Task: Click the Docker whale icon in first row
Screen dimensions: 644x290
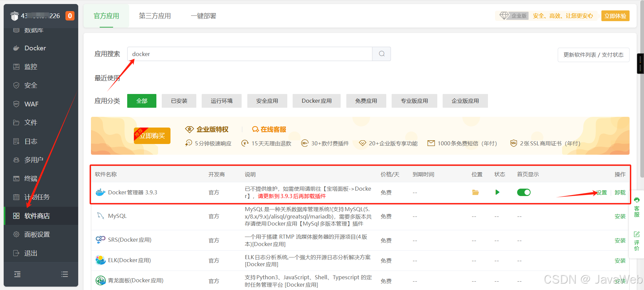Action: [100, 192]
